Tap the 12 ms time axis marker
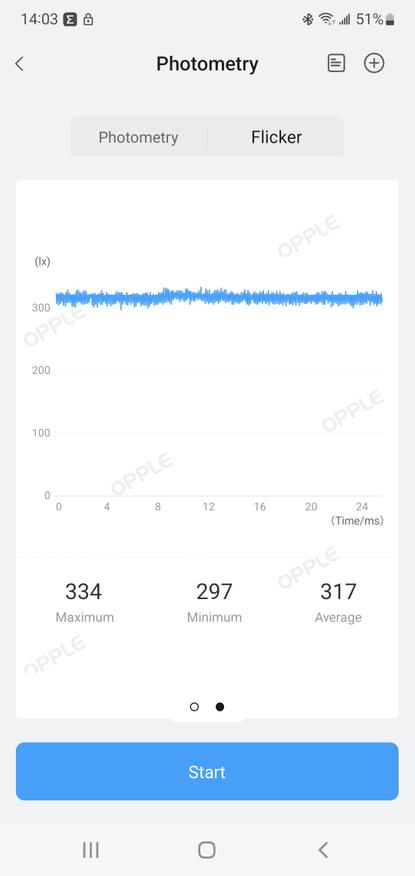 pyautogui.click(x=209, y=507)
